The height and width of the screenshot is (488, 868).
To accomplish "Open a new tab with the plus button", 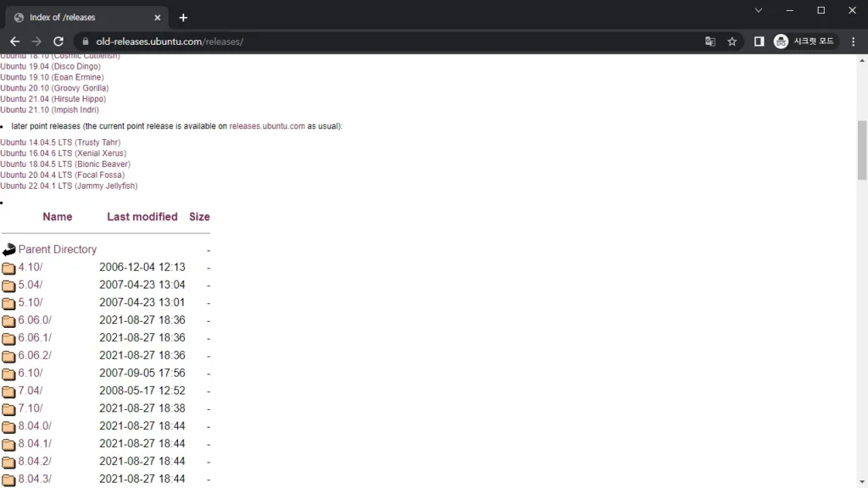I will [183, 18].
